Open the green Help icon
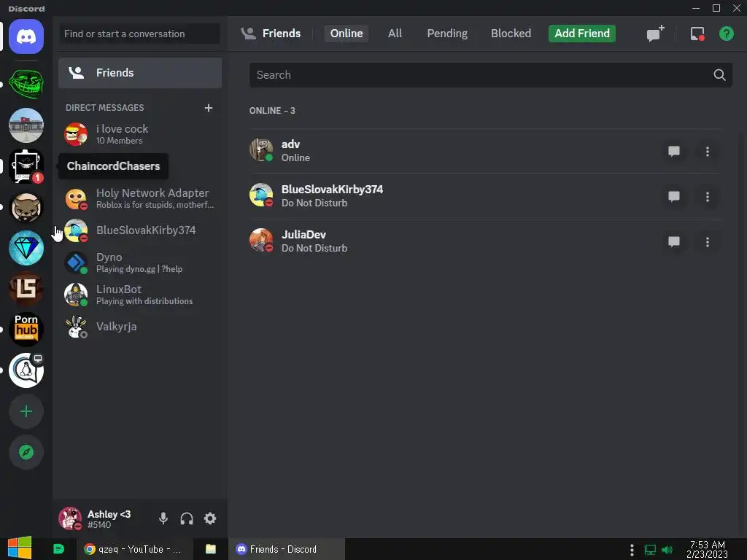Viewport: 747px width, 560px height. 726,34
